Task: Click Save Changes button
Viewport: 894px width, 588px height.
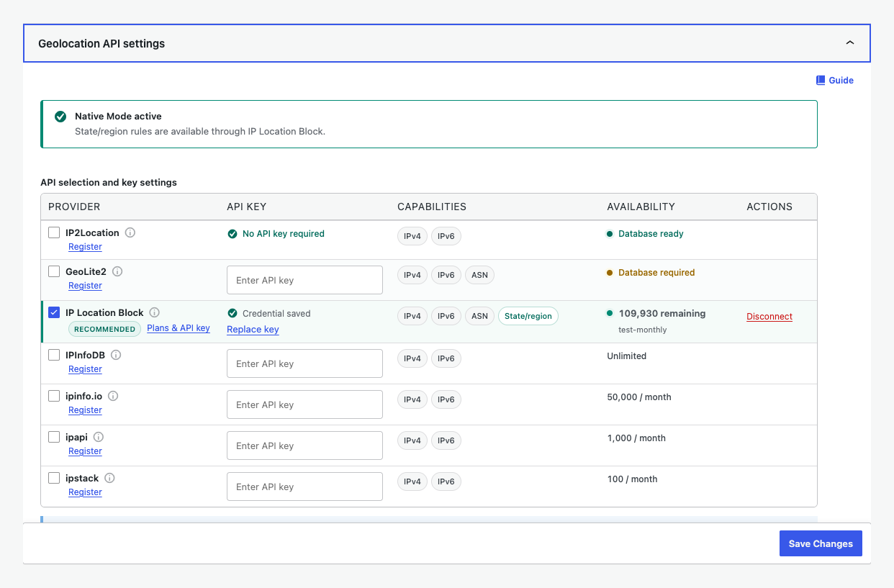Action: [x=821, y=543]
